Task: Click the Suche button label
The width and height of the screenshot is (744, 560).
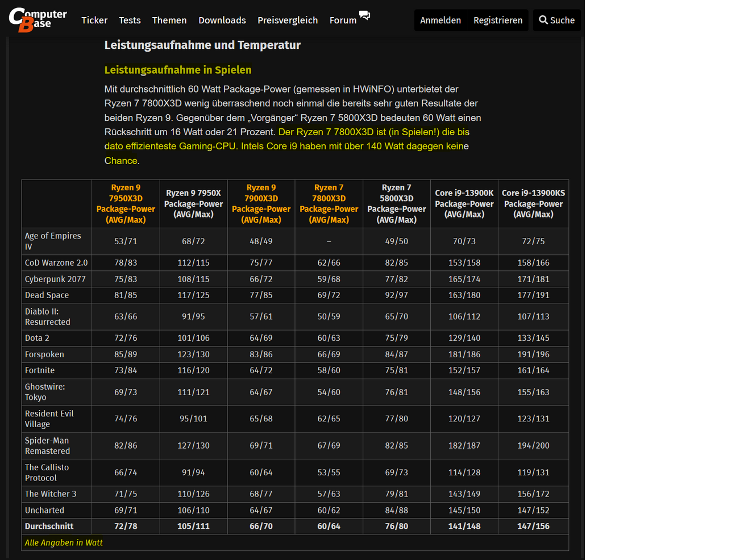Action: point(562,20)
